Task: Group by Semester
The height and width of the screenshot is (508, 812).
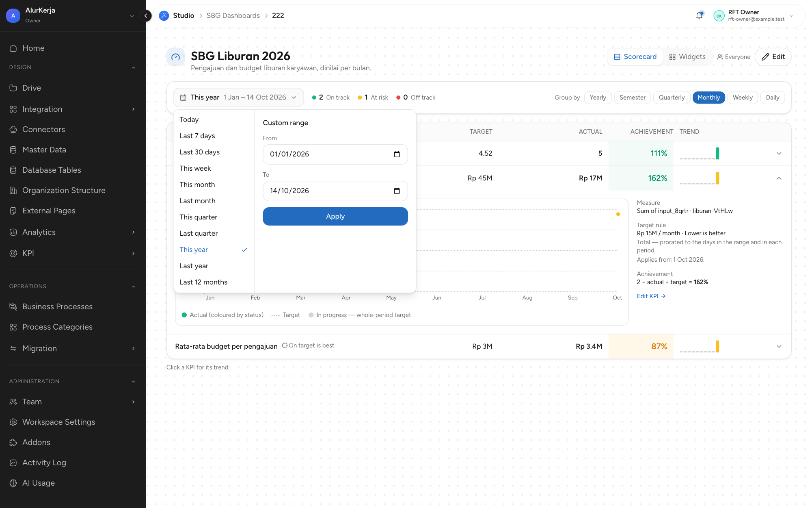Action: coord(633,98)
